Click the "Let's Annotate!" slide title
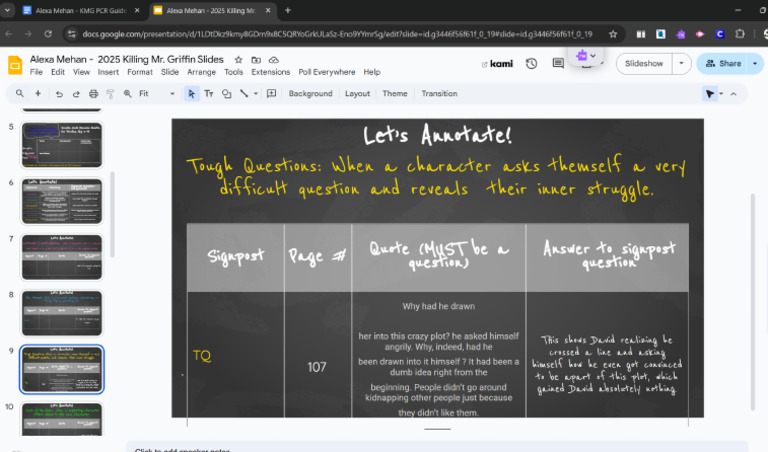The image size is (768, 452). tap(437, 135)
